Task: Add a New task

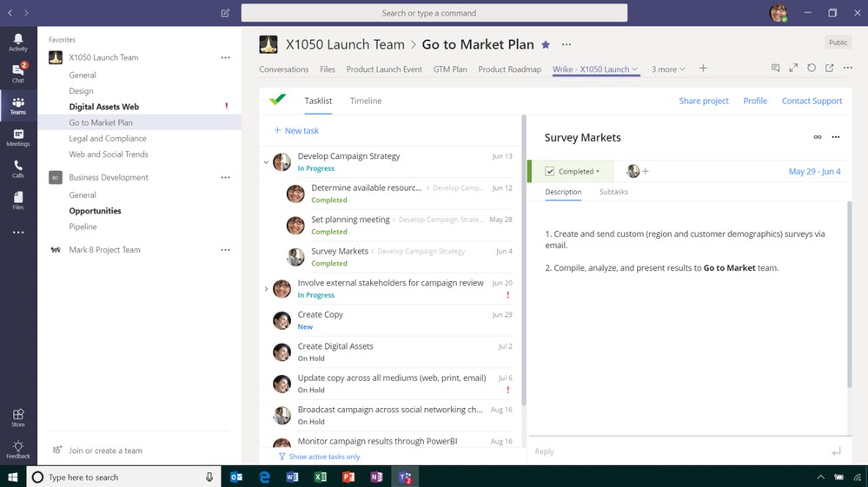Action: 296,130
